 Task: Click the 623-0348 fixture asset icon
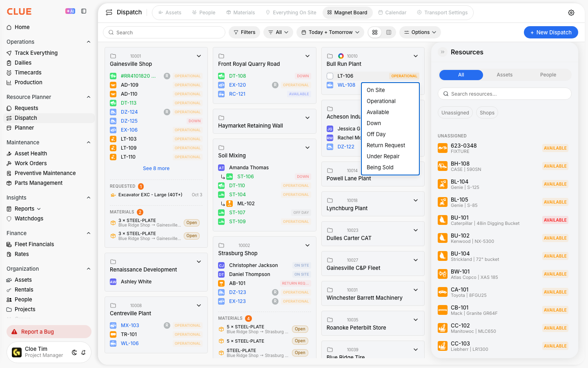pos(443,148)
